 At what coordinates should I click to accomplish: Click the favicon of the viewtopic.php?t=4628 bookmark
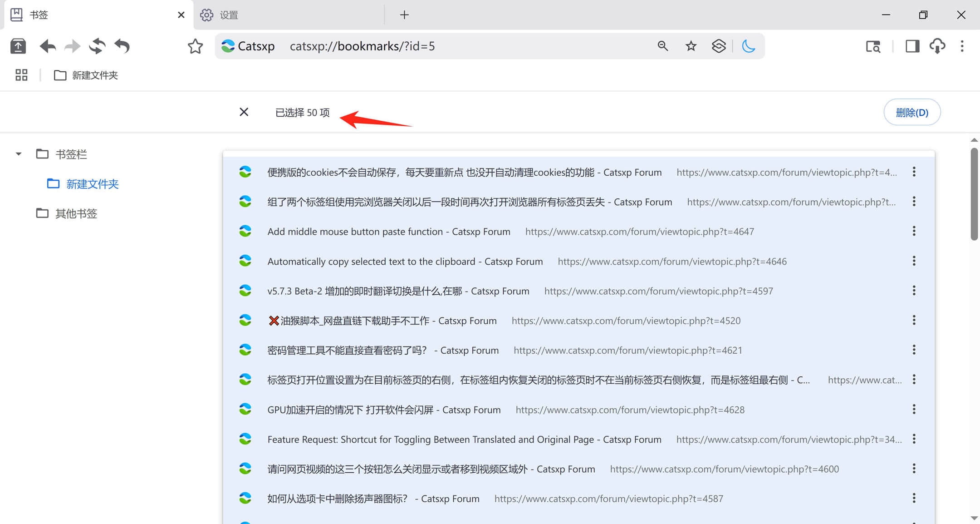pyautogui.click(x=245, y=410)
